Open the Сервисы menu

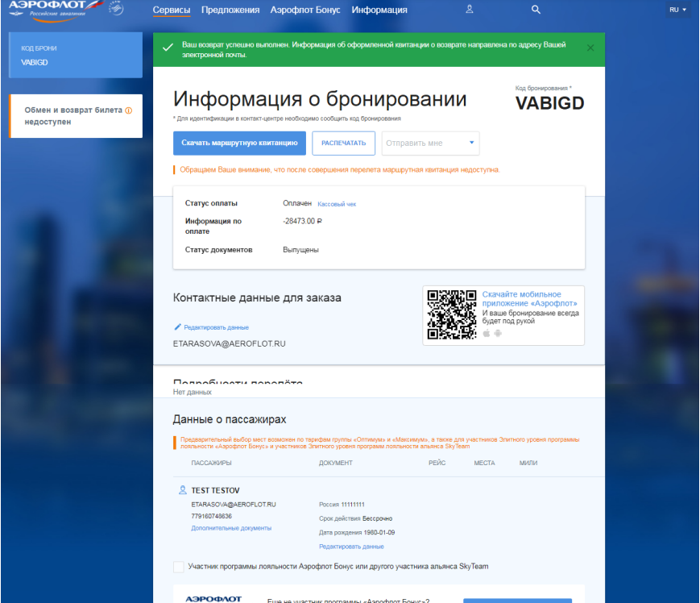[x=172, y=10]
